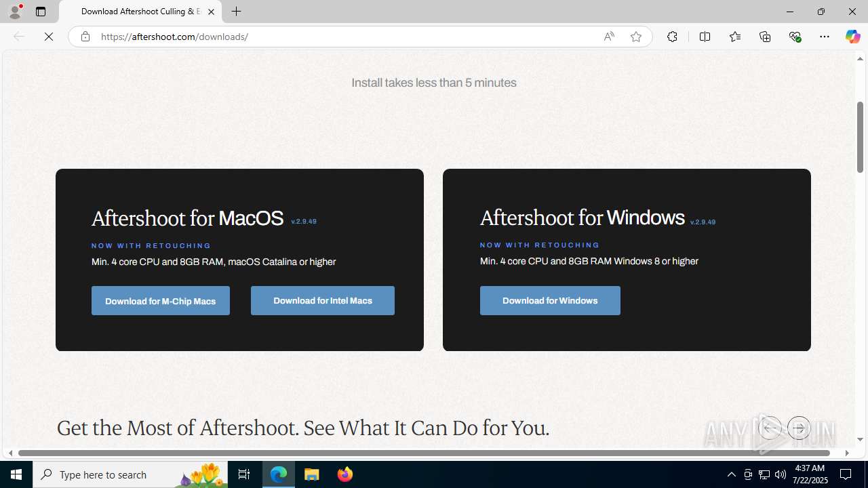Click the taskbar search box

pos(130,474)
